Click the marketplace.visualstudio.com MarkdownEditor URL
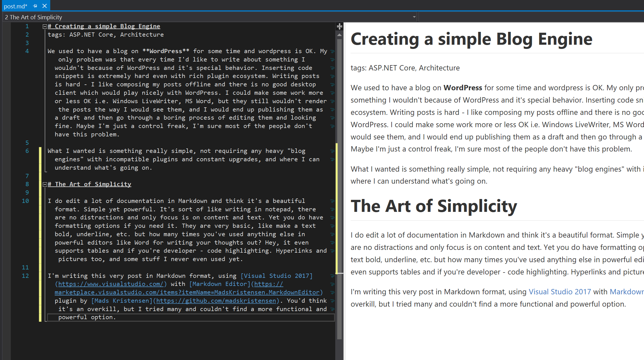Image resolution: width=644 pixels, height=360 pixels. [187, 292]
